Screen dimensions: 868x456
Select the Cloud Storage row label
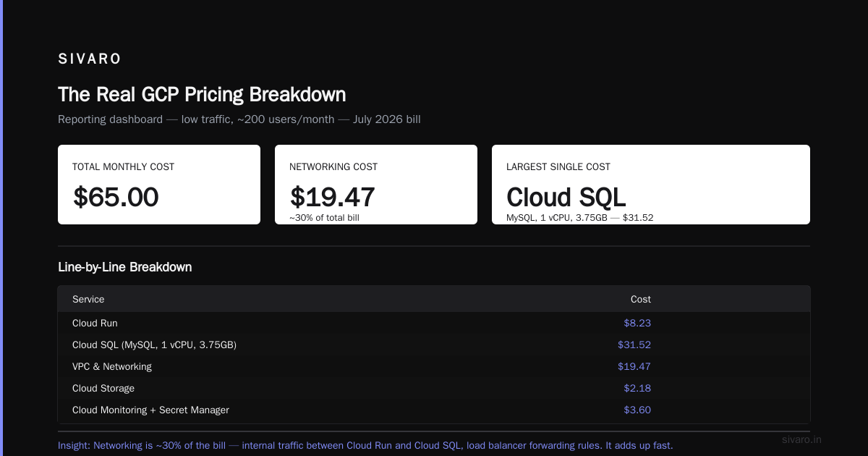point(103,388)
